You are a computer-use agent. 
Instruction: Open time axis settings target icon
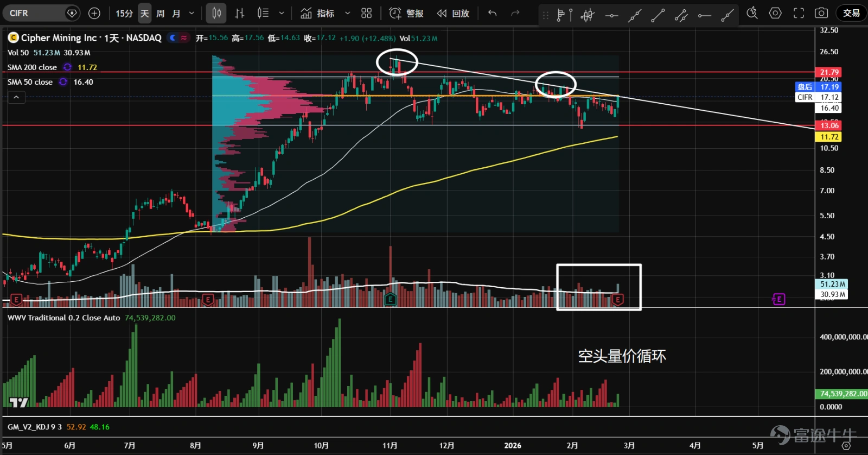click(846, 446)
